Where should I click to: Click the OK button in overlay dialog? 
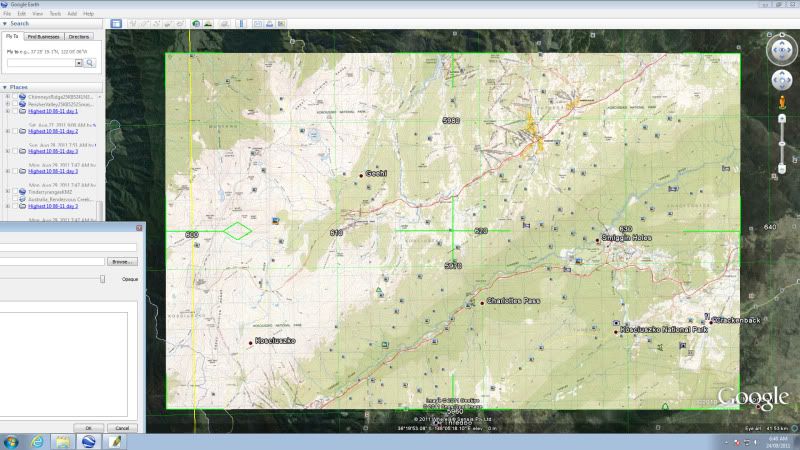coord(88,428)
